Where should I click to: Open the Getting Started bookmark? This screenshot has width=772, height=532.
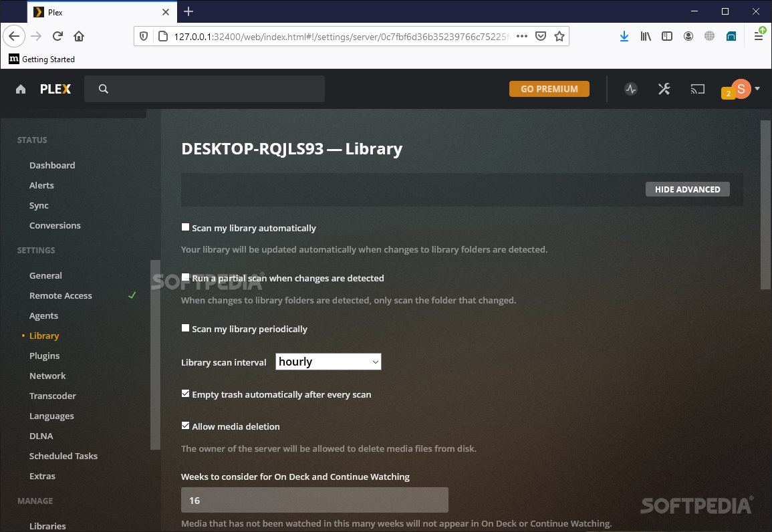(x=42, y=59)
